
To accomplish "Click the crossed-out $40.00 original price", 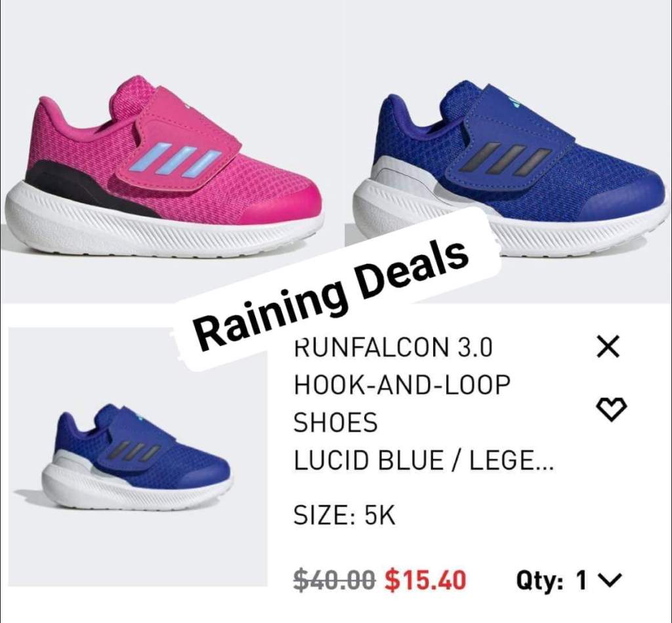I will point(335,580).
